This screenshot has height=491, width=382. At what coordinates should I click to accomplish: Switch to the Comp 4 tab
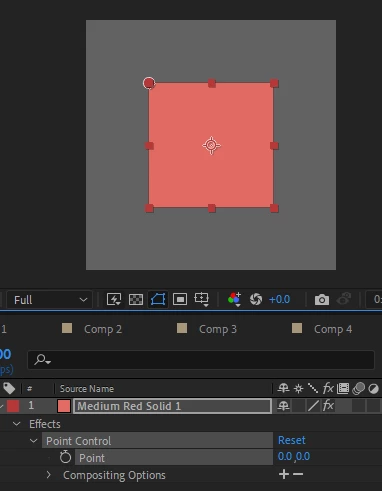coord(333,329)
